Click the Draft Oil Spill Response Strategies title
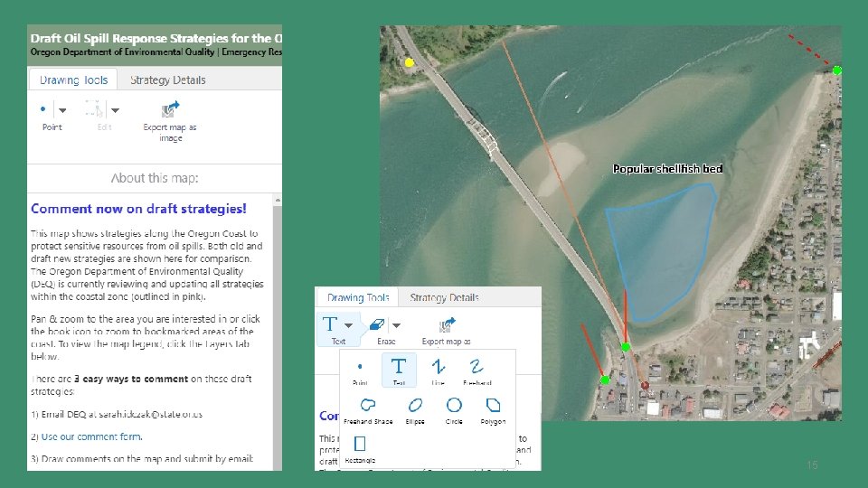 tap(156, 38)
